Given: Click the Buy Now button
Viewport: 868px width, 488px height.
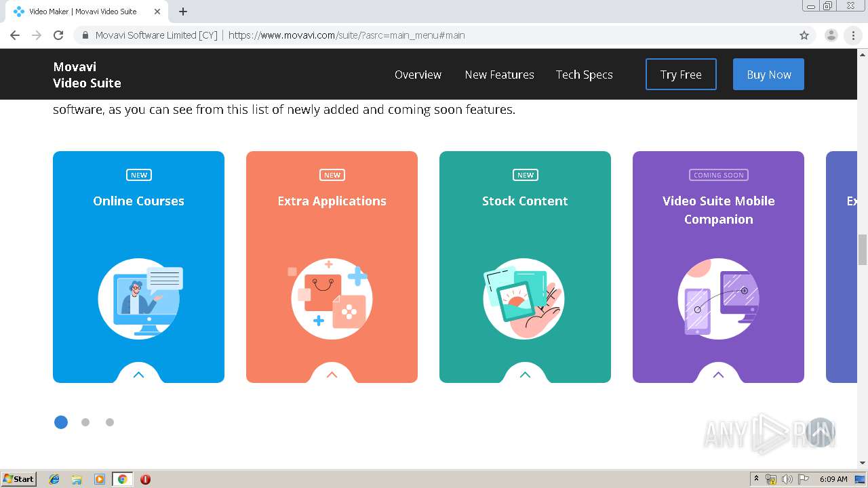Looking at the screenshot, I should pos(768,75).
